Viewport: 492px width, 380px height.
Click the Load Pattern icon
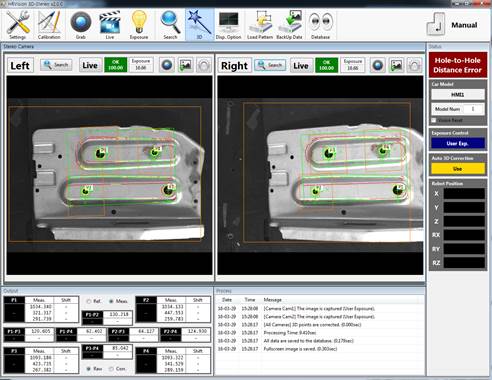click(x=260, y=25)
